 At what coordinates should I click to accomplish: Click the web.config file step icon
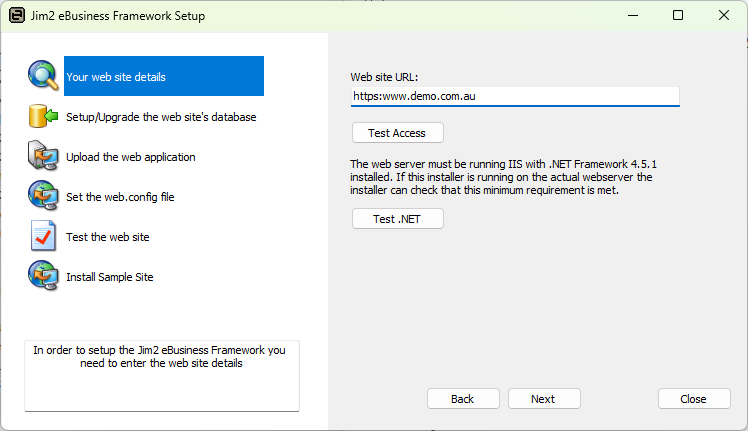point(43,196)
